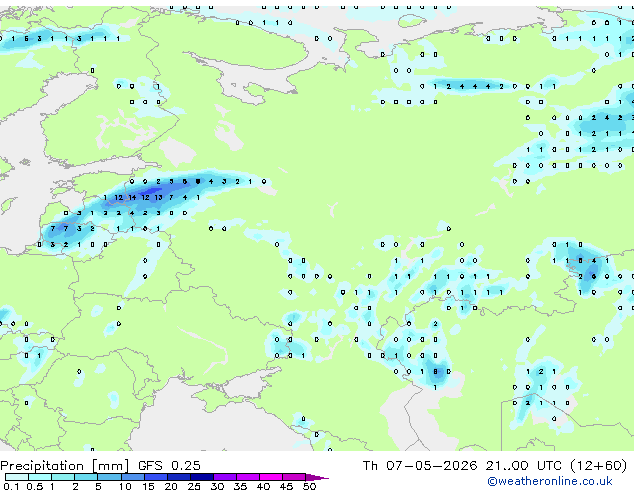The width and height of the screenshot is (634, 490).
Task: Click the '14' precipitation value on the map
Action: [x=132, y=197]
